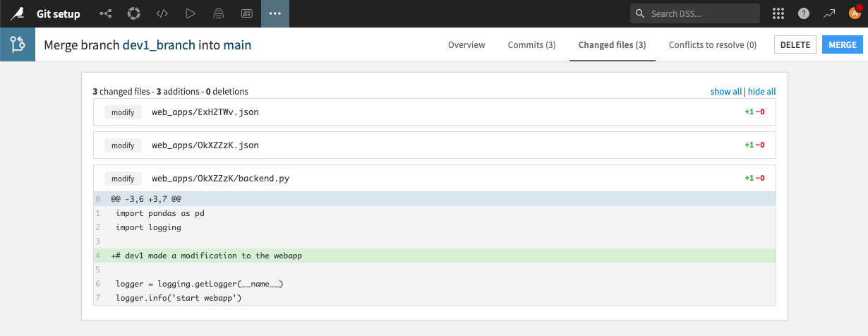Focus the Search DSS field
Image resolution: width=868 pixels, height=336 pixels.
[x=694, y=13]
